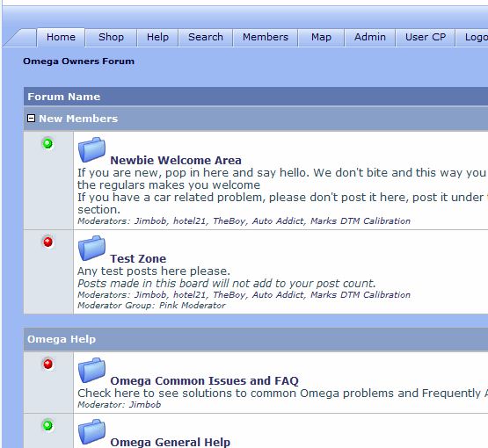Click the Newbie Welcome Area folder icon
Screen dimensions: 488x448
pos(91,150)
